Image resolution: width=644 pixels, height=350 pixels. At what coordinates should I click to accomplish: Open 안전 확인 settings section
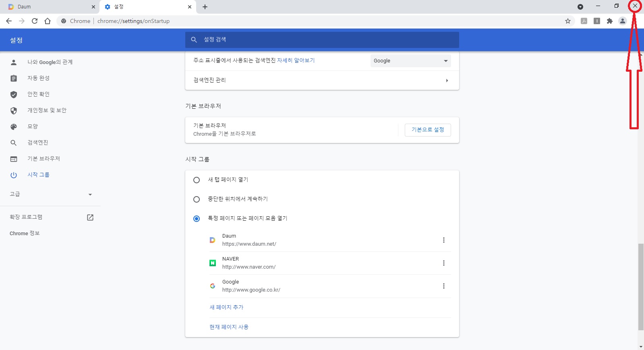tap(38, 94)
